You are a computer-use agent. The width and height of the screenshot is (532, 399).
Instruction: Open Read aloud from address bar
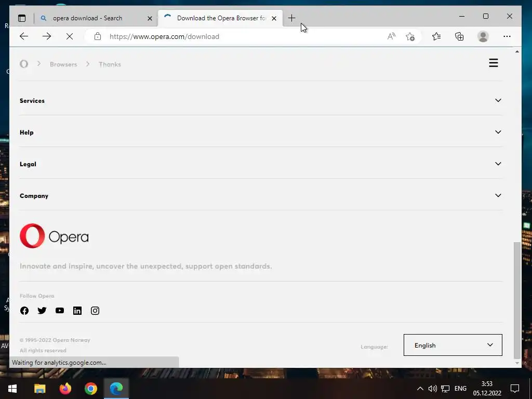[x=391, y=36]
